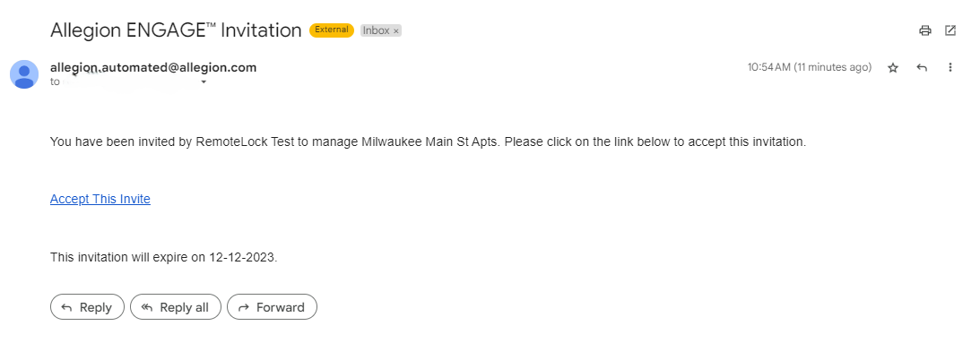Print the email using the printer icon
Screen dimensions: 980x360
point(925,30)
